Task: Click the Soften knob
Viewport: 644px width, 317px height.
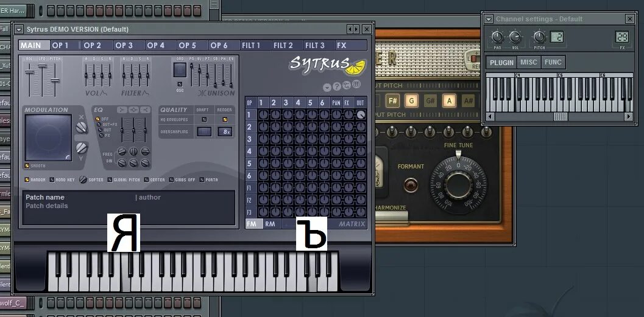Action: [83, 179]
